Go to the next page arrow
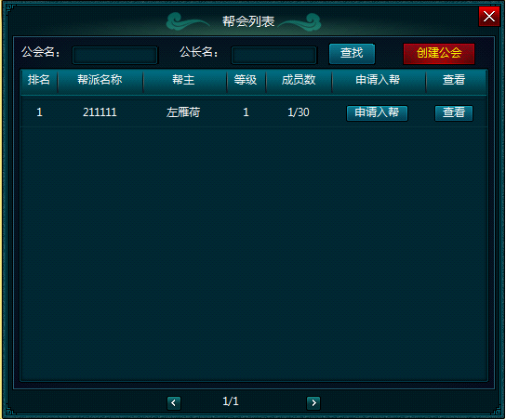This screenshot has height=420, width=506. (x=313, y=403)
